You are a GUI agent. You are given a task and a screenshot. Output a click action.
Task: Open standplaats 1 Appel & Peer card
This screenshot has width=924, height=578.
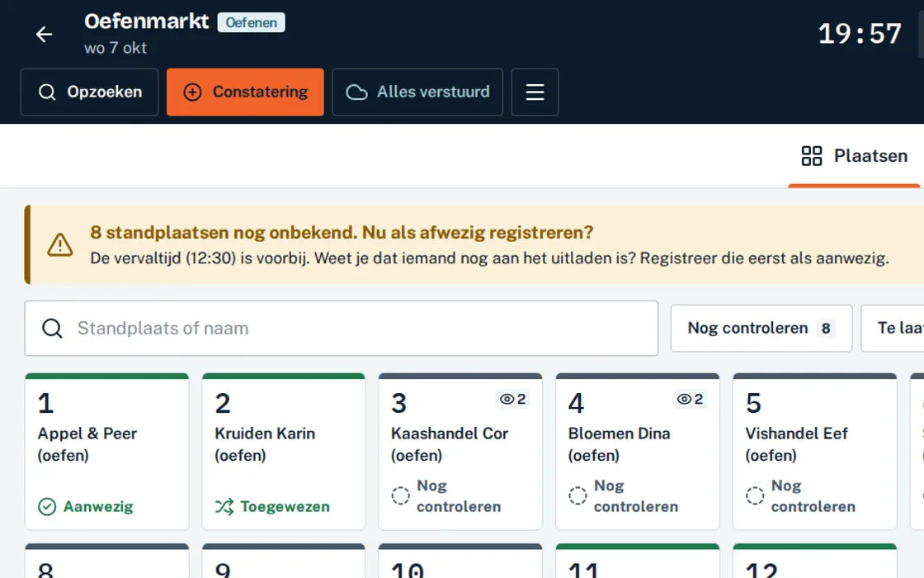(x=106, y=451)
